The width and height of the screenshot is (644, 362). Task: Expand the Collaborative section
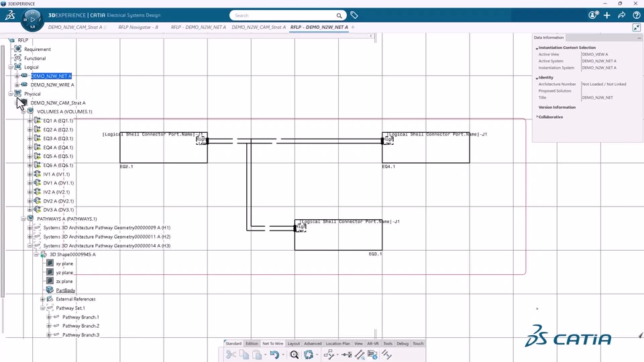[x=537, y=117]
